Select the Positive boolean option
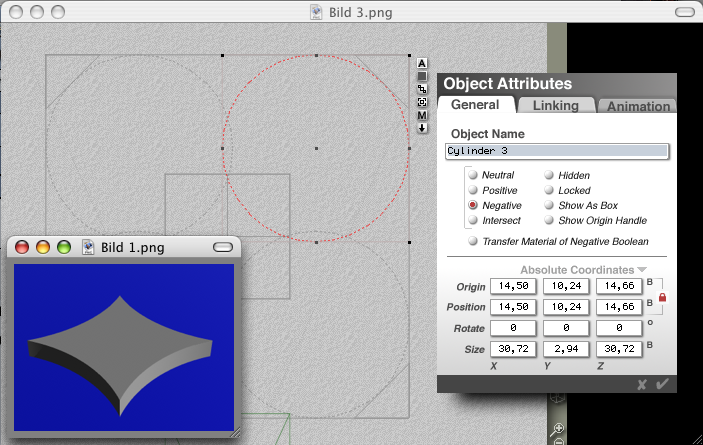Image resolution: width=703 pixels, height=445 pixels. pos(473,190)
